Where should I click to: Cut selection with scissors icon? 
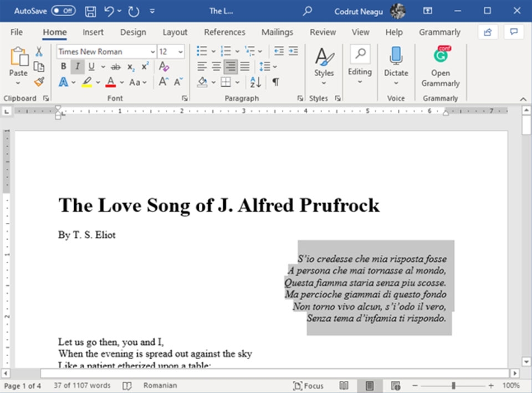point(39,51)
